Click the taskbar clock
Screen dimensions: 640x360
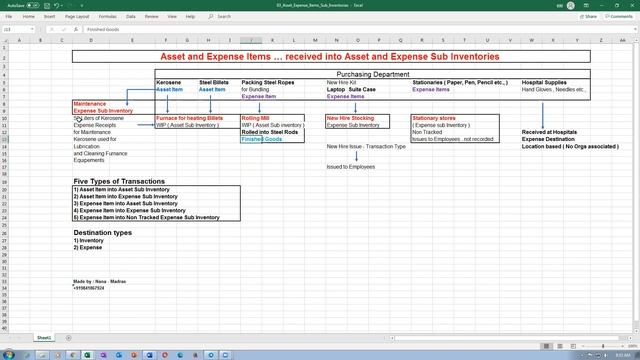pyautogui.click(x=623, y=355)
